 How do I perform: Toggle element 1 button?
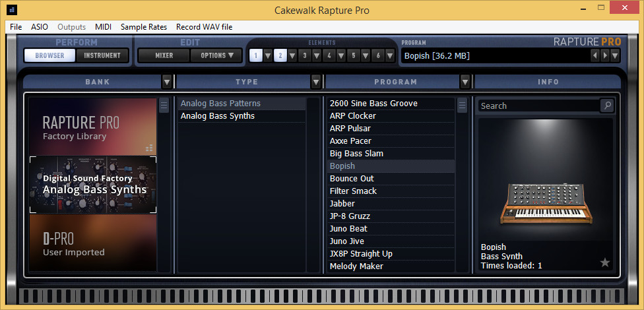(255, 55)
